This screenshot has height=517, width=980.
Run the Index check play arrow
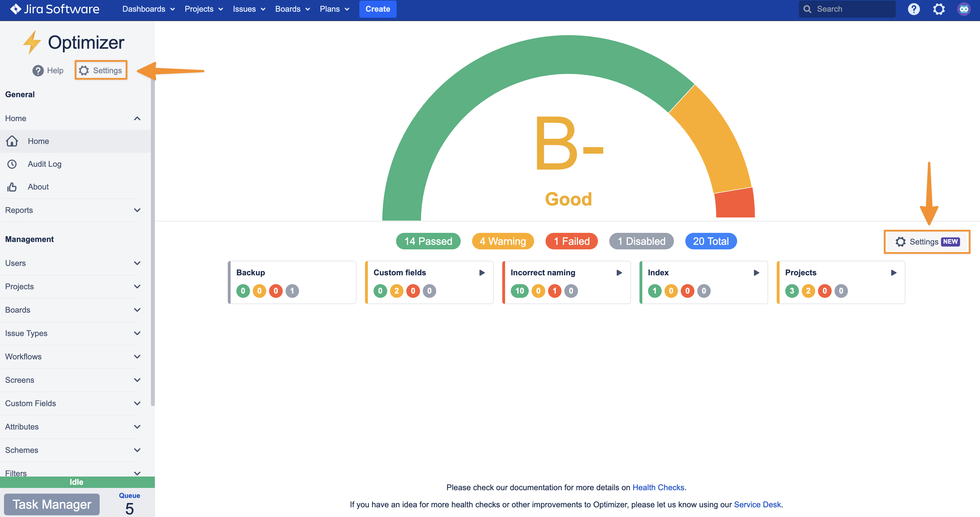tap(756, 272)
